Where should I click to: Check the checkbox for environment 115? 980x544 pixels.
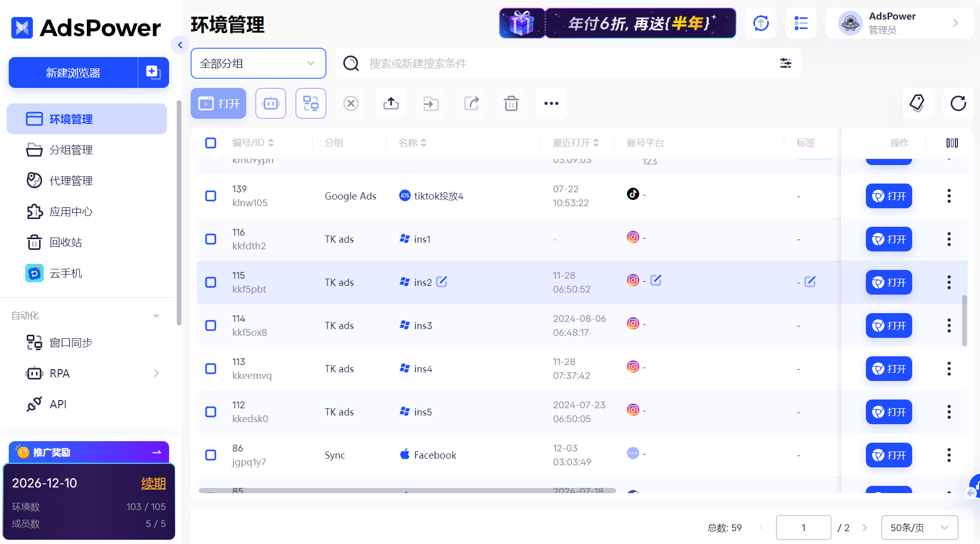click(210, 282)
